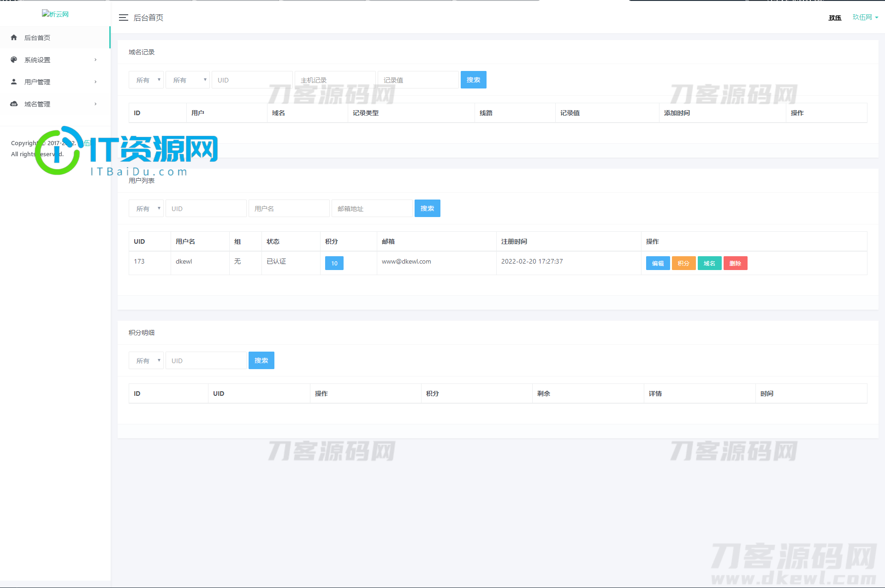The height and width of the screenshot is (588, 885).
Task: Open the 玖伍网 user dropdown in header
Action: point(865,18)
